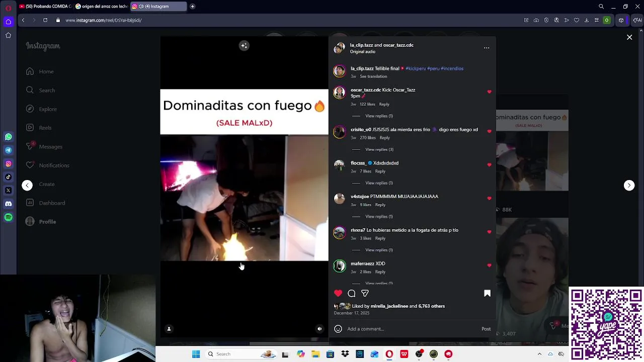Image resolution: width=644 pixels, height=362 pixels.
Task: Open Opera AI button in toolbar
Action: tap(637, 20)
